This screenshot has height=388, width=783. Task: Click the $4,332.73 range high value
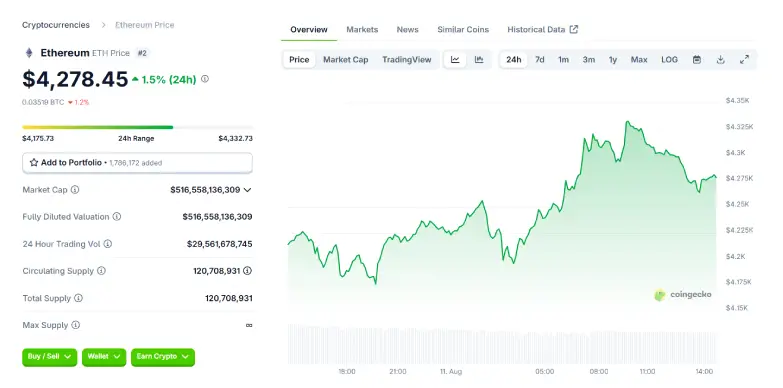235,138
